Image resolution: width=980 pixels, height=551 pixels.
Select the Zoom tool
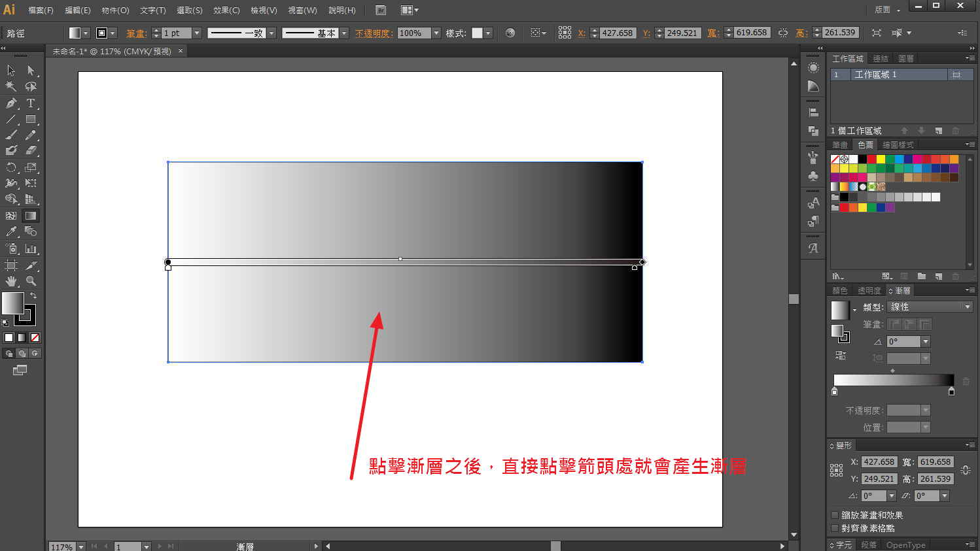[x=31, y=281]
